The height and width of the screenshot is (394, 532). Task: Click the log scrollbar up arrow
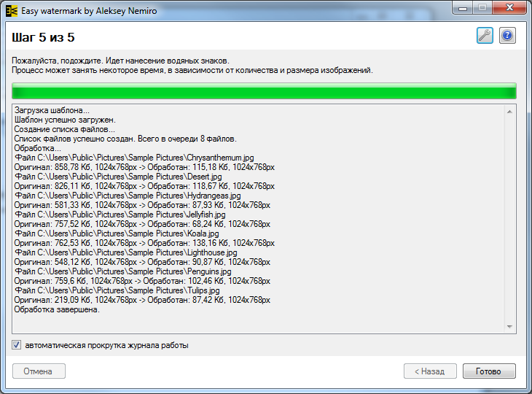click(x=509, y=112)
